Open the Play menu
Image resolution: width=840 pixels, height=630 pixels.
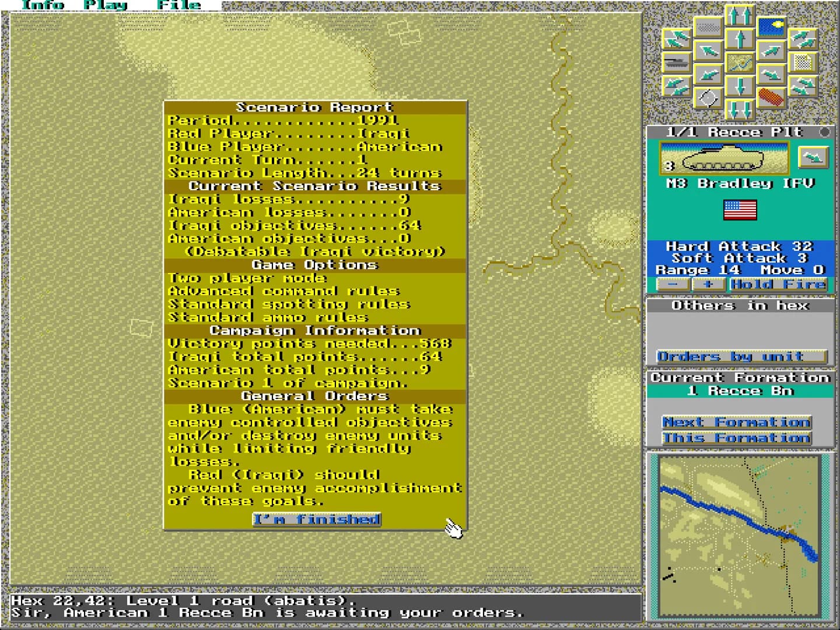pos(105,5)
